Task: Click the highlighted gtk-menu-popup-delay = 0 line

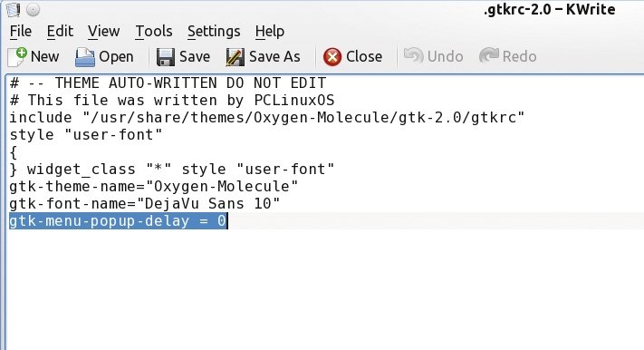Action: (x=118, y=221)
